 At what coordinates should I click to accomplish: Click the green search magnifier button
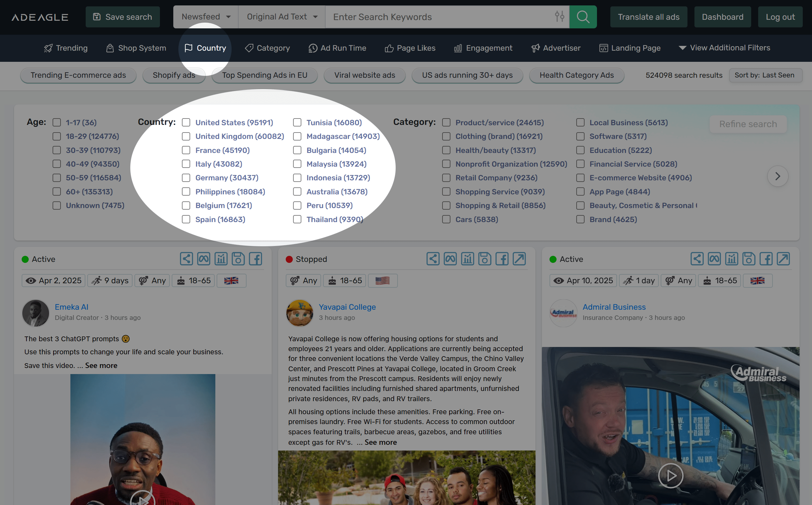[583, 17]
